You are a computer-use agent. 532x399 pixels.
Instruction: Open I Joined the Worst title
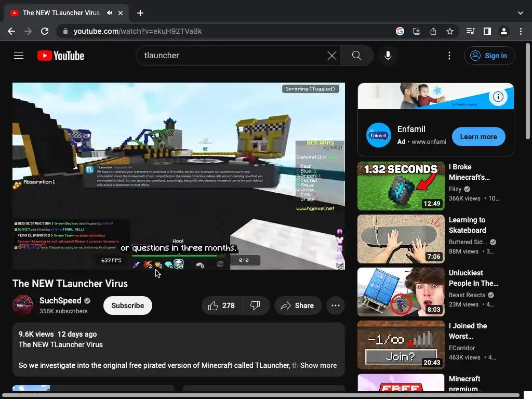(468, 331)
